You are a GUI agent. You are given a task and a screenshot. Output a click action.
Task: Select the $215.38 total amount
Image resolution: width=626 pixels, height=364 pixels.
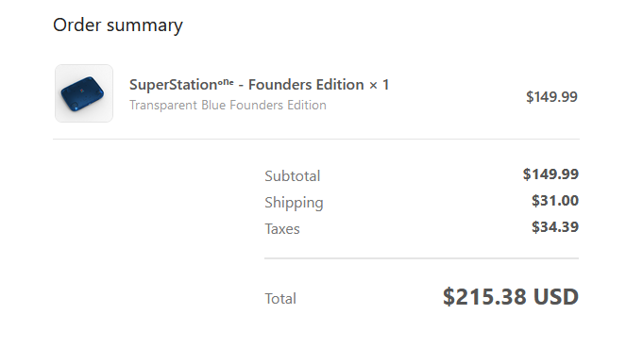(x=484, y=297)
